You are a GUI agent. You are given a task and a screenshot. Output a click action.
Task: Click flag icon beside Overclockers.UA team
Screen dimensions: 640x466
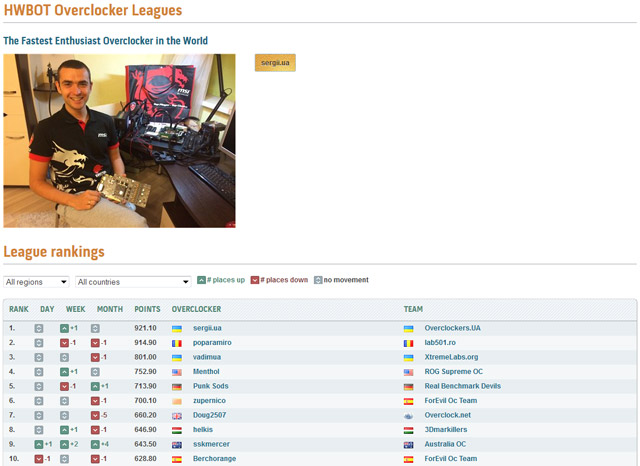pos(409,328)
